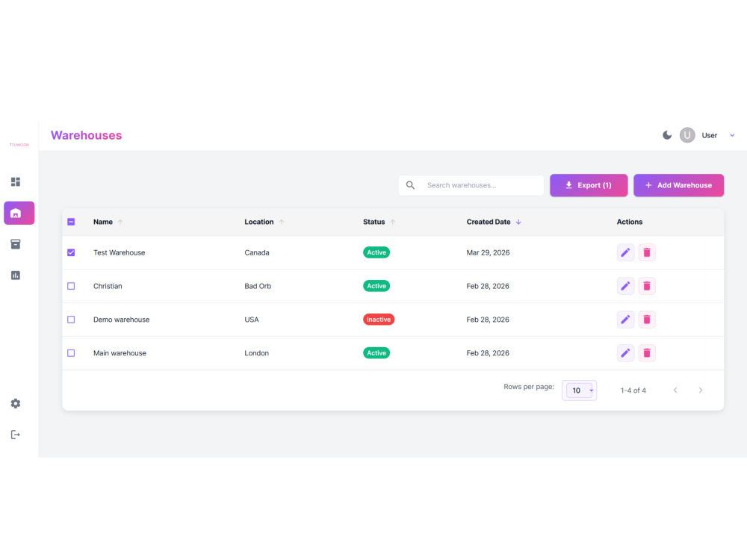This screenshot has width=747, height=560.
Task: Click the Created Date descending arrow
Action: pyautogui.click(x=518, y=222)
